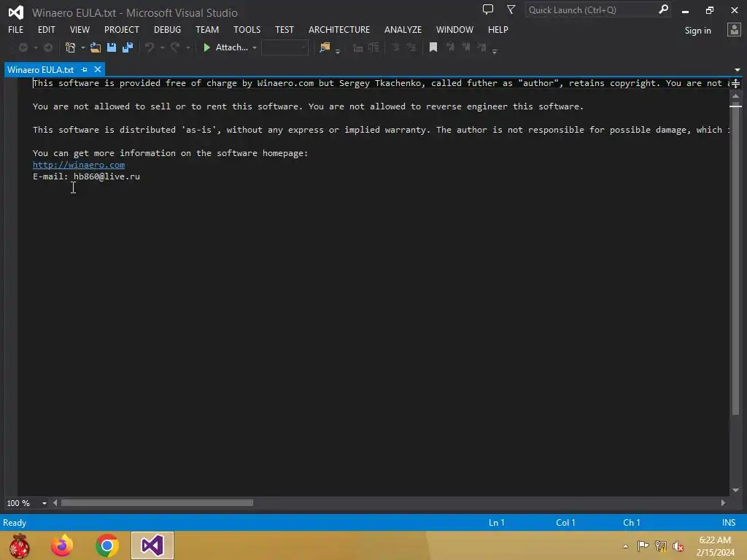Open Google Chrome from the taskbar
Viewport: 747px width, 560px height.
click(x=107, y=545)
